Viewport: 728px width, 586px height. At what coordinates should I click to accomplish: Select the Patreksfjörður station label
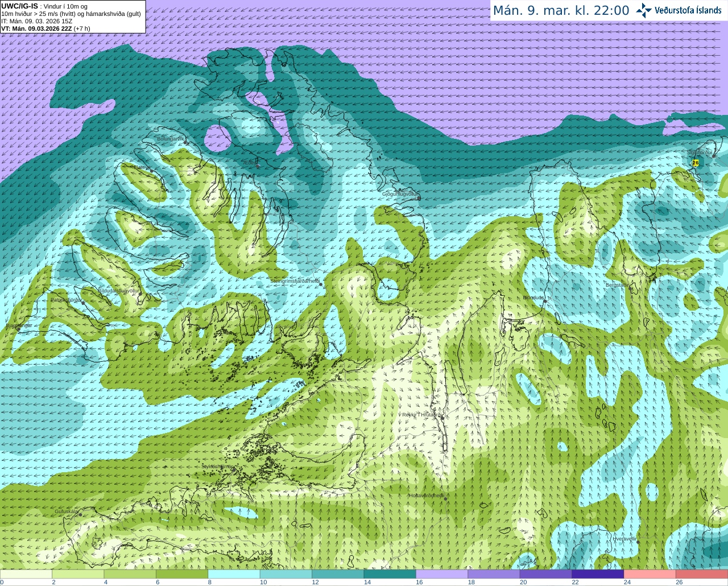click(x=67, y=300)
